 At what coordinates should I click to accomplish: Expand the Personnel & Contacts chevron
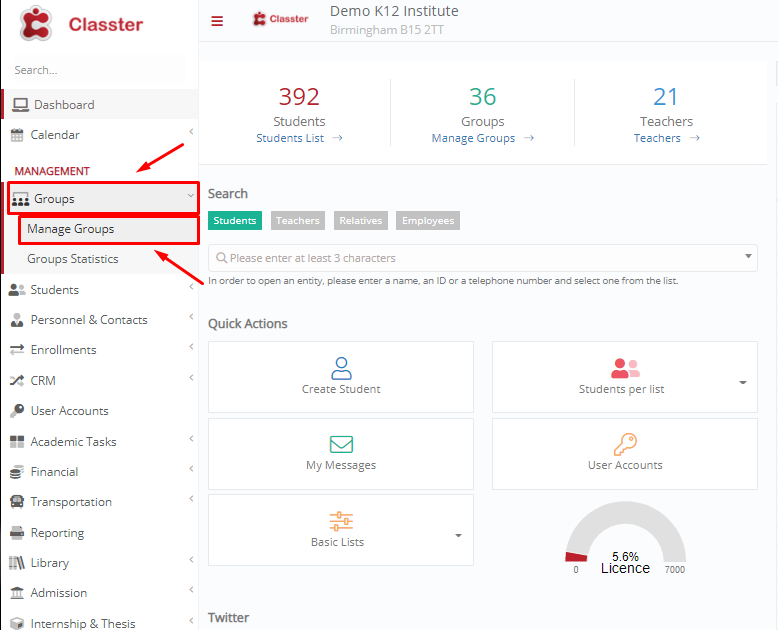191,316
